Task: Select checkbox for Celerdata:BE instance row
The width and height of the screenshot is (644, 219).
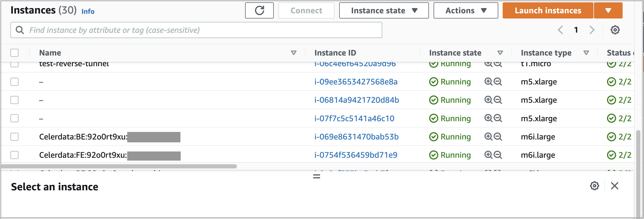Action: 15,137
